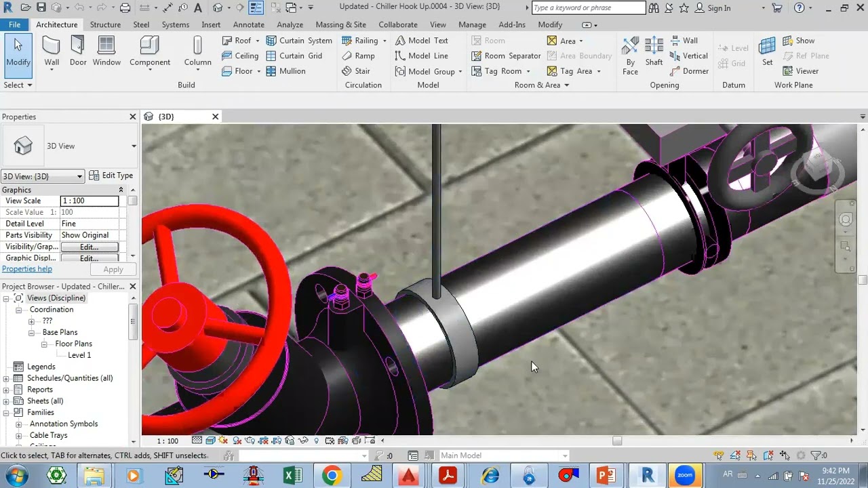Click Edit button for Visibility/Graphics
The image size is (868, 488).
click(89, 247)
